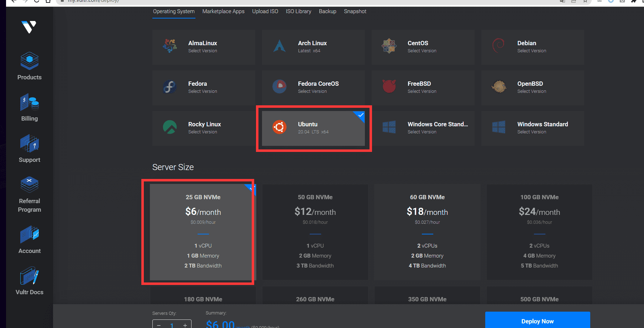Increase servers quantity with plus button

click(x=185, y=325)
